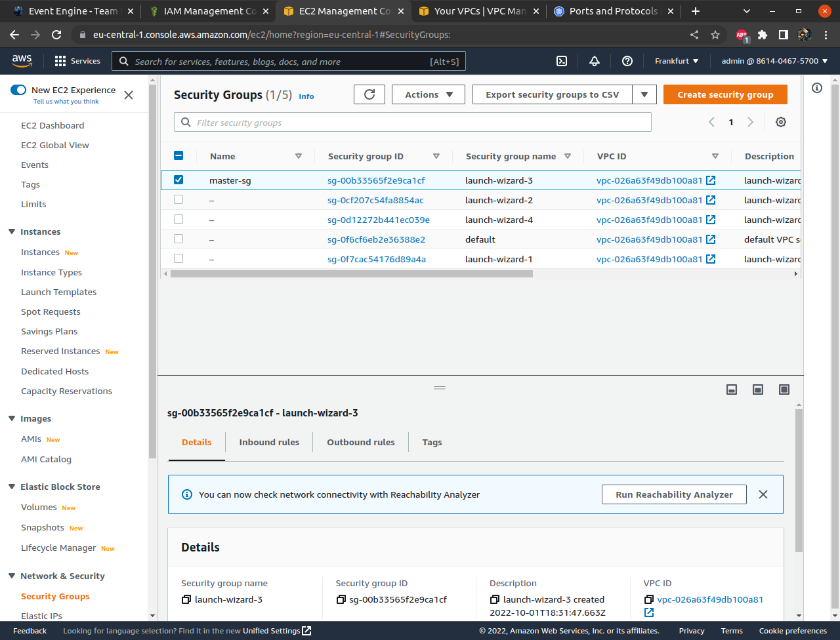Open the export options dropdown arrow

tap(644, 94)
